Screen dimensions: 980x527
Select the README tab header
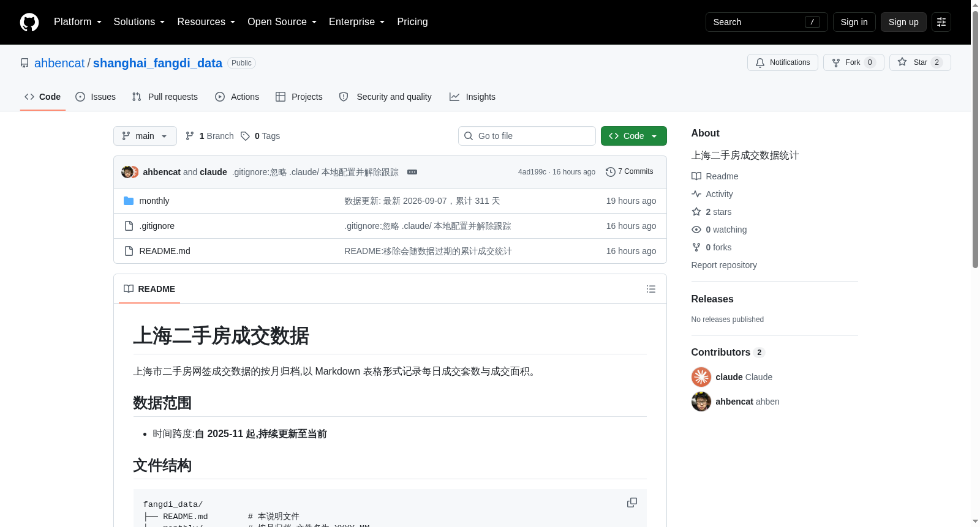tap(149, 289)
